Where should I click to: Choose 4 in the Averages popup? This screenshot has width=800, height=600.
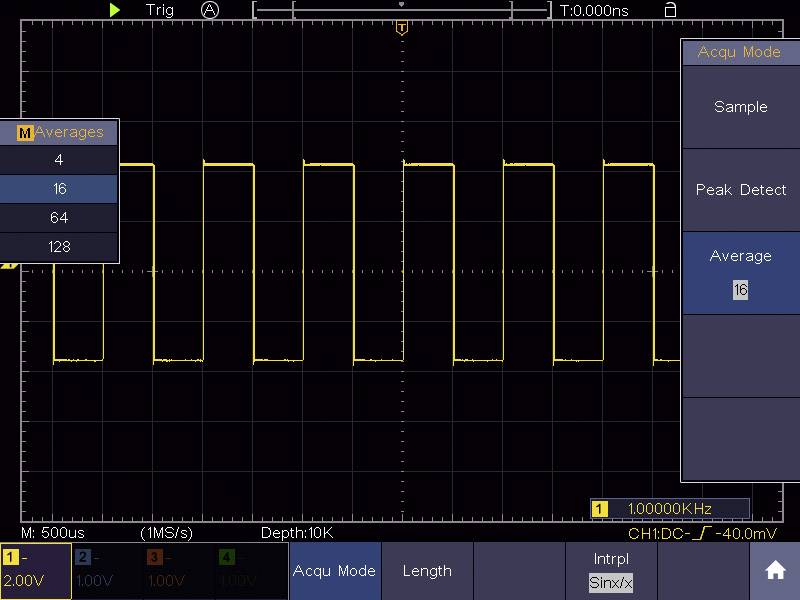coord(59,159)
